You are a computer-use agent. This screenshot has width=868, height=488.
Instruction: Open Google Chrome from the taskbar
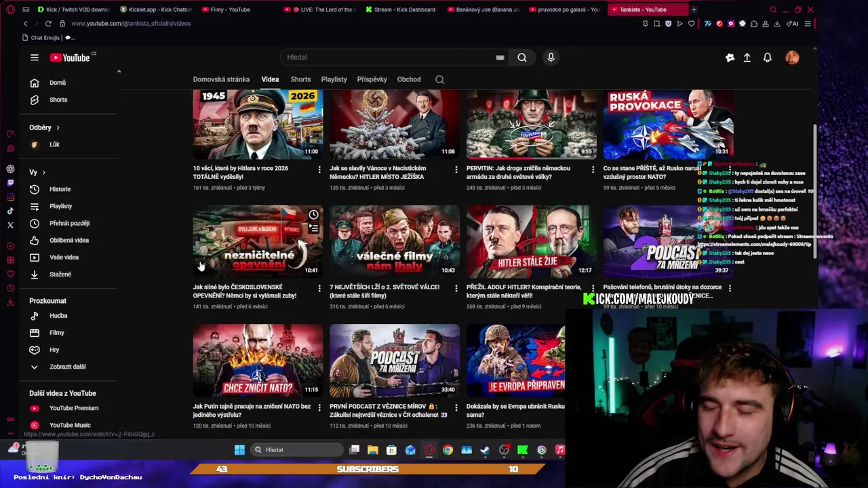448,450
